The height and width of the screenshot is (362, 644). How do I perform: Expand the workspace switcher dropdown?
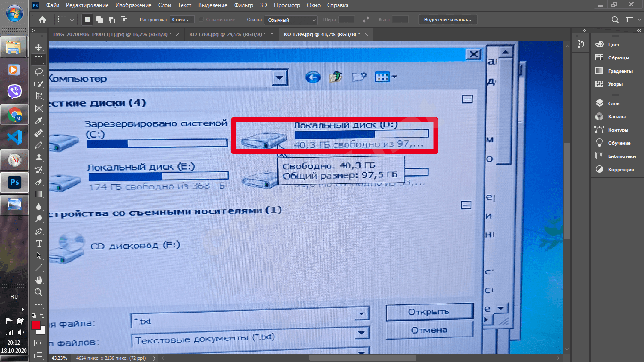(630, 20)
